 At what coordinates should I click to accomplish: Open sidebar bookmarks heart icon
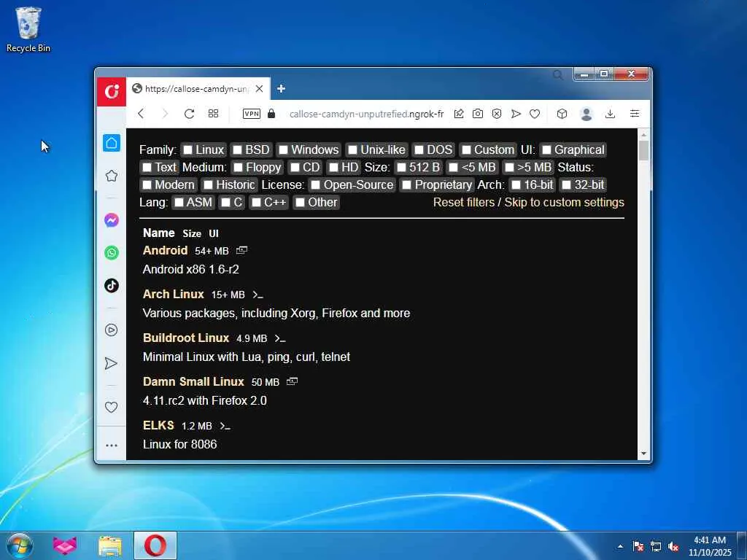click(111, 407)
